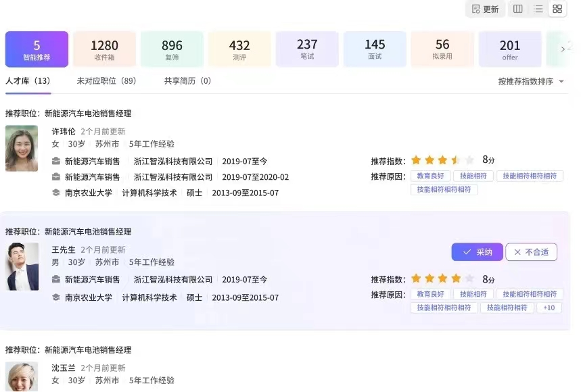
Task: Select the column view icon
Action: click(518, 9)
